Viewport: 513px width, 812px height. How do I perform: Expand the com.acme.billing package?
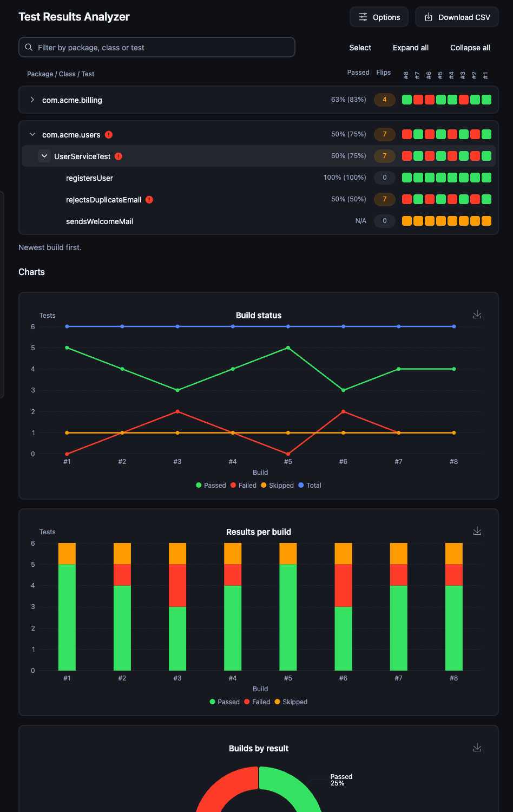click(32, 100)
